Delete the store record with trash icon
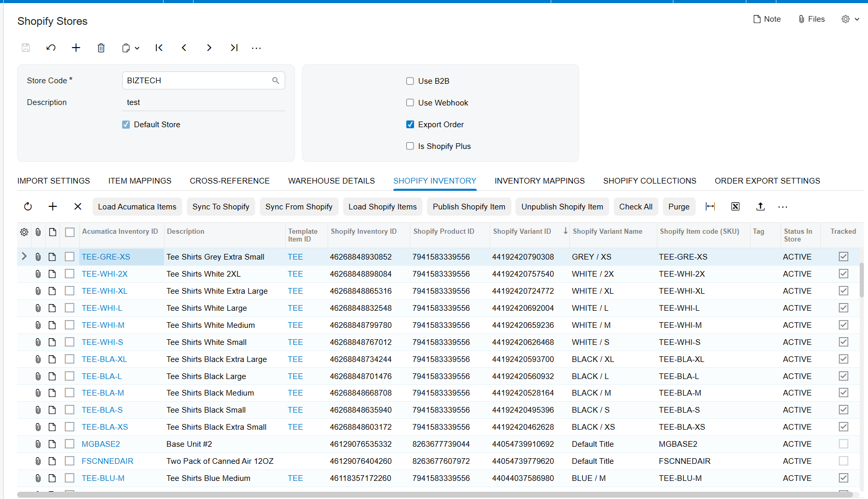 [x=101, y=48]
